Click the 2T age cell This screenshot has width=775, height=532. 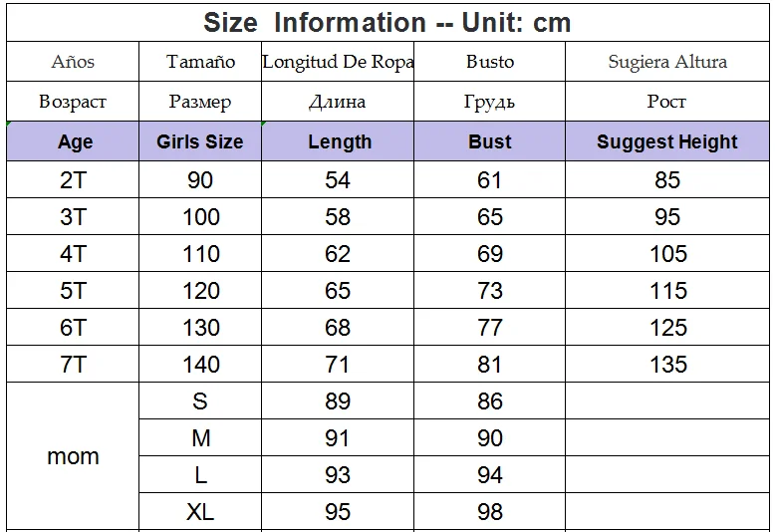click(x=73, y=180)
